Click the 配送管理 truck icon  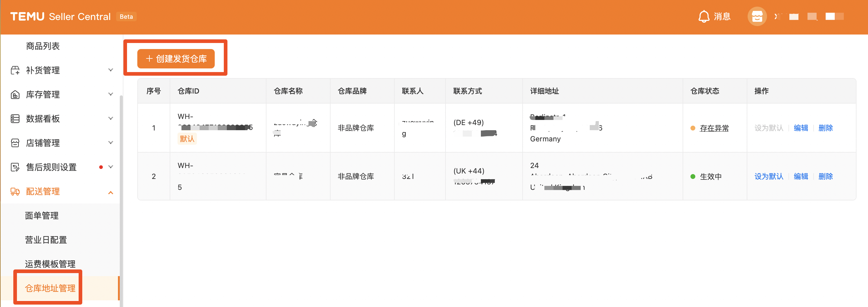click(15, 192)
